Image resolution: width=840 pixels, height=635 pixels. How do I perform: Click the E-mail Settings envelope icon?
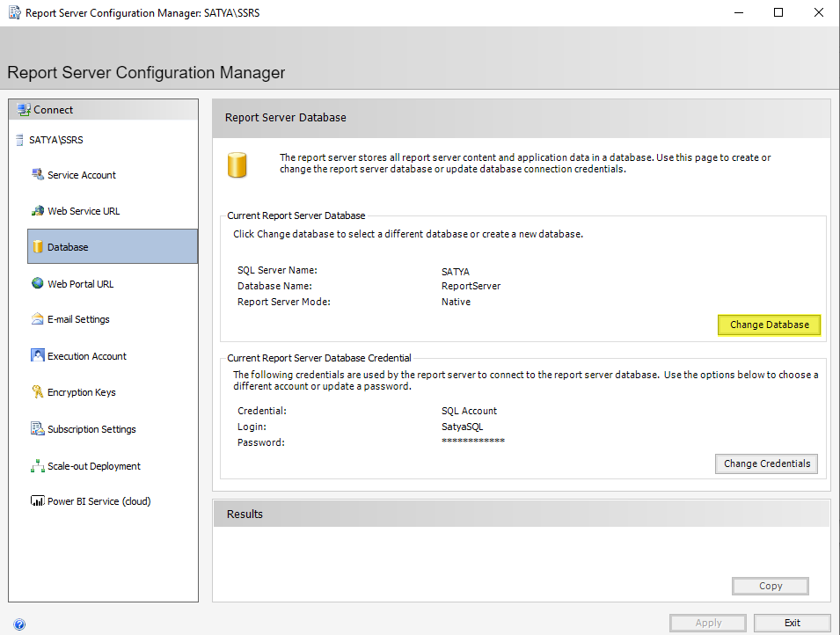tap(37, 319)
